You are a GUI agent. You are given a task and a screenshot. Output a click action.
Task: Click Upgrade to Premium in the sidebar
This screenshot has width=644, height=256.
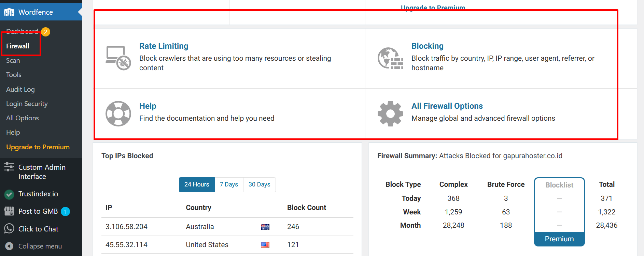(38, 147)
